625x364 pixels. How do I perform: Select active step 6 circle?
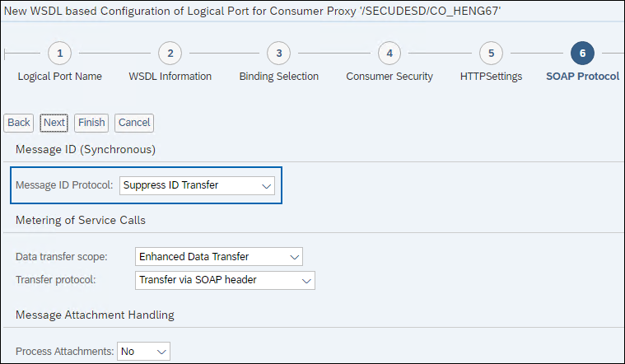(582, 53)
